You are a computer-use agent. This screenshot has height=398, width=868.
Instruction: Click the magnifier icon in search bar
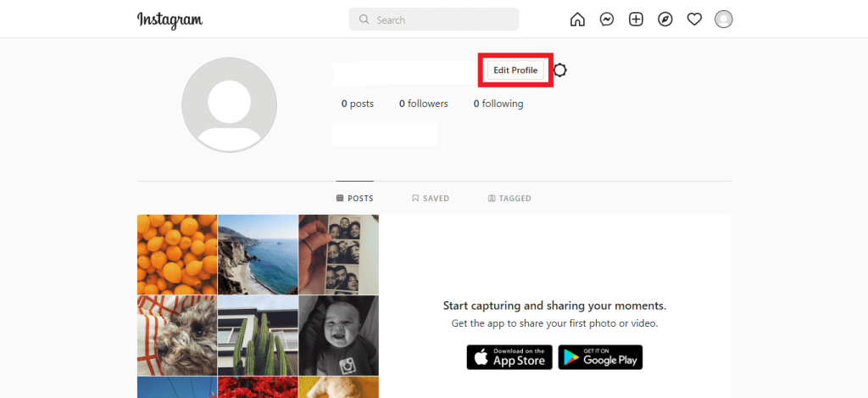point(364,20)
